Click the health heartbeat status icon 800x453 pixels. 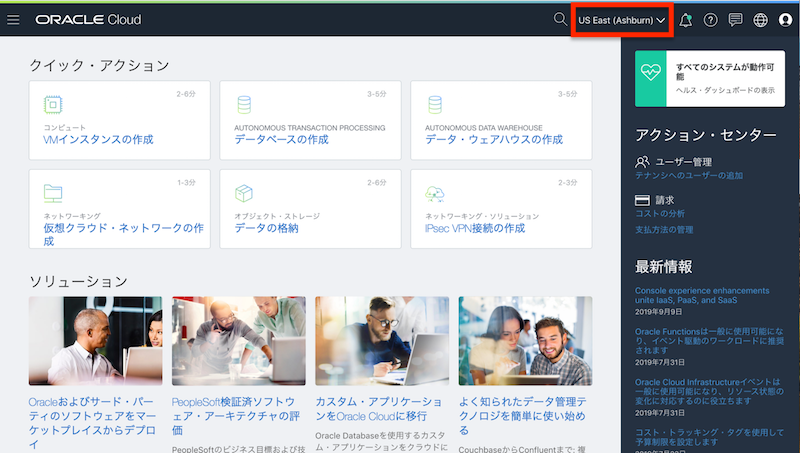coord(651,80)
